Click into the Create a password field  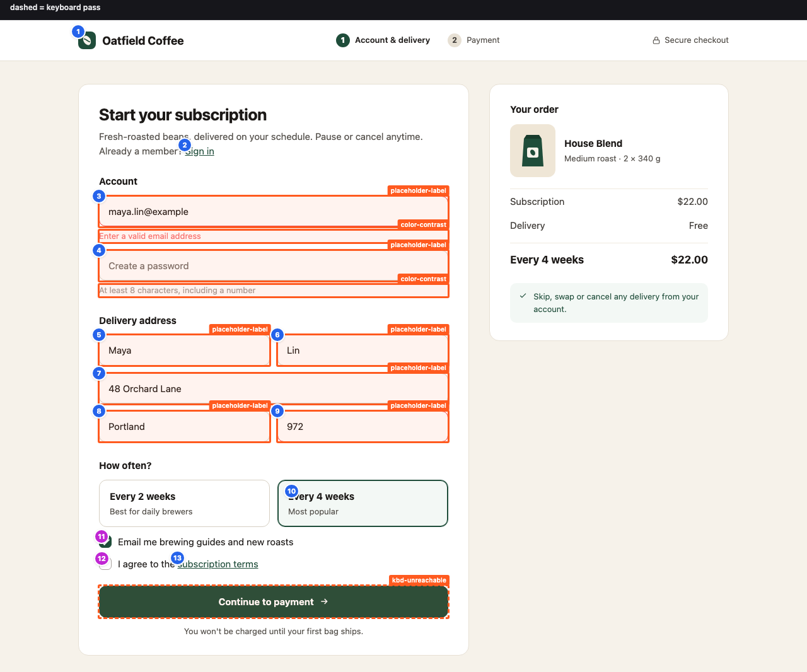click(274, 266)
